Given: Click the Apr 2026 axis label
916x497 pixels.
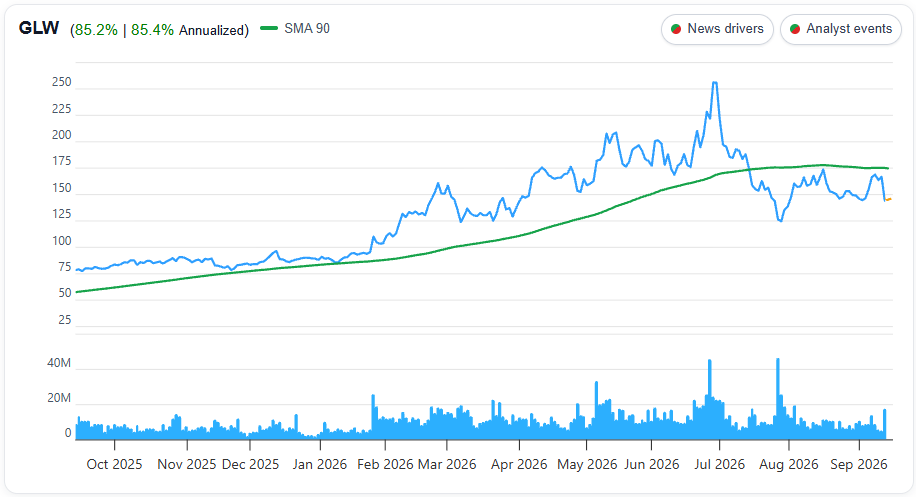Looking at the screenshot, I should pos(519,464).
